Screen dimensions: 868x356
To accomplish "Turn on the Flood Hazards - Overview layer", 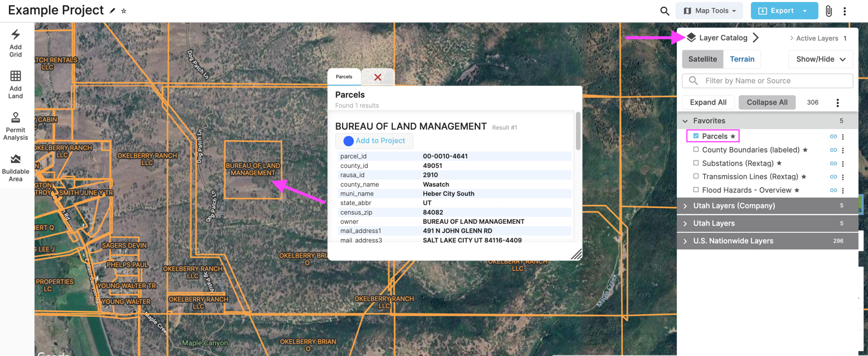I will (x=695, y=190).
